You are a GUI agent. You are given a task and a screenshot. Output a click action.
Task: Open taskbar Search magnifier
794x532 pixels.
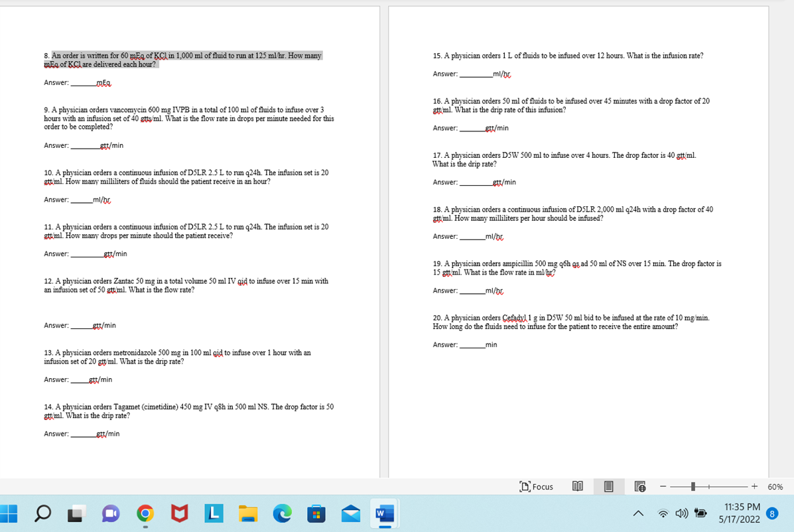coord(42,513)
